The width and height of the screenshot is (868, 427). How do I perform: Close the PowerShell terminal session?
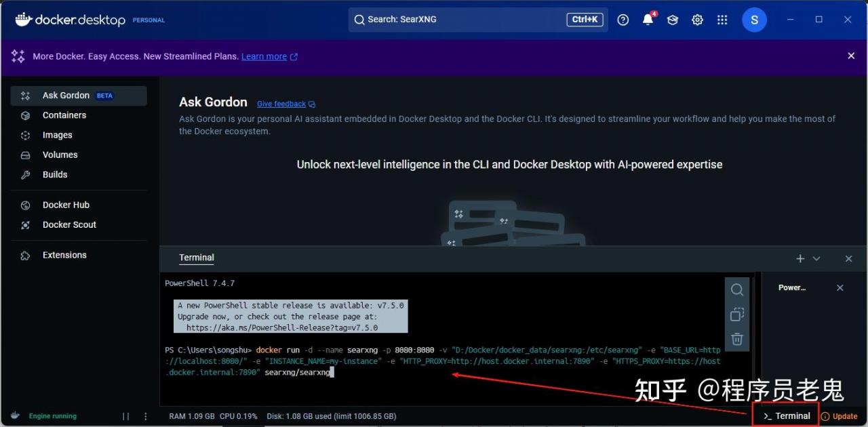840,287
